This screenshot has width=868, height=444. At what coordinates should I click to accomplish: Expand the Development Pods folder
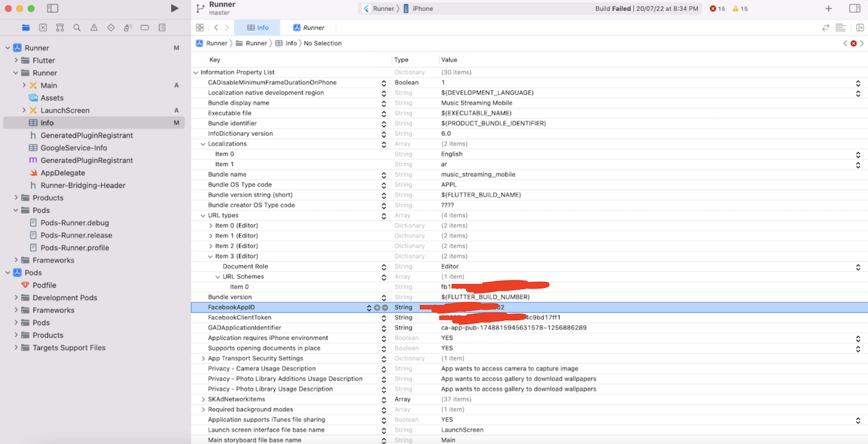click(16, 298)
